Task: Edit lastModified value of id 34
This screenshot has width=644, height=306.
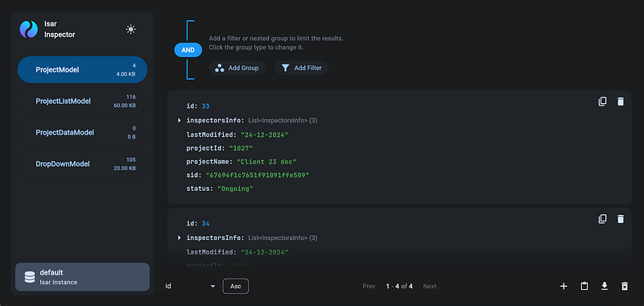Action: (x=265, y=252)
